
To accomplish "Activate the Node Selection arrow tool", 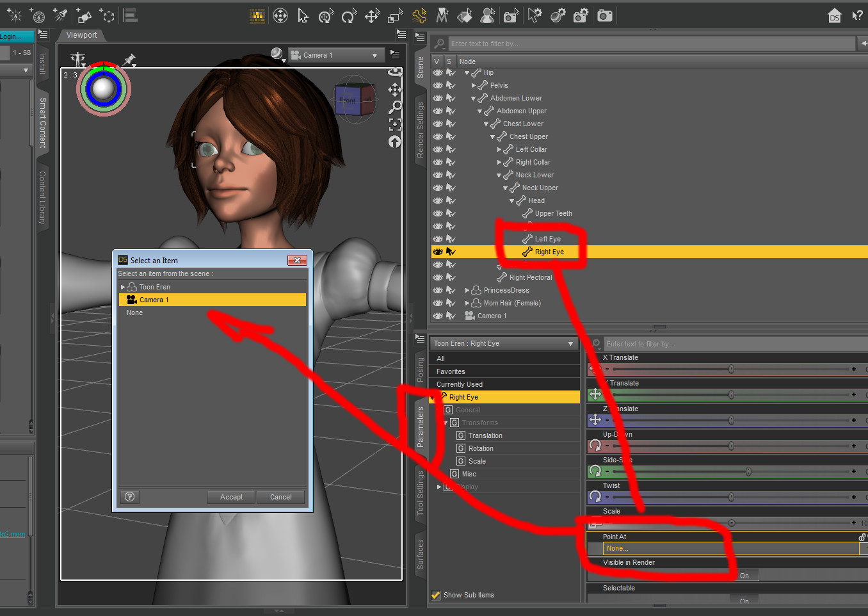I will (x=303, y=16).
